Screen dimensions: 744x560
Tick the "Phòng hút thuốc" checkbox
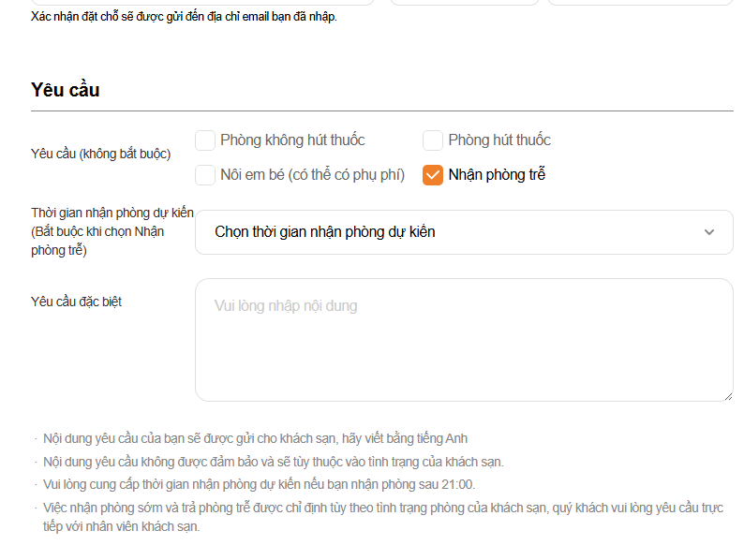(433, 140)
